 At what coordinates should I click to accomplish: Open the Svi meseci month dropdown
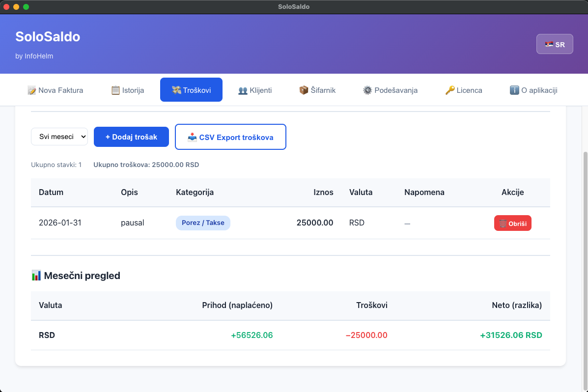point(59,137)
